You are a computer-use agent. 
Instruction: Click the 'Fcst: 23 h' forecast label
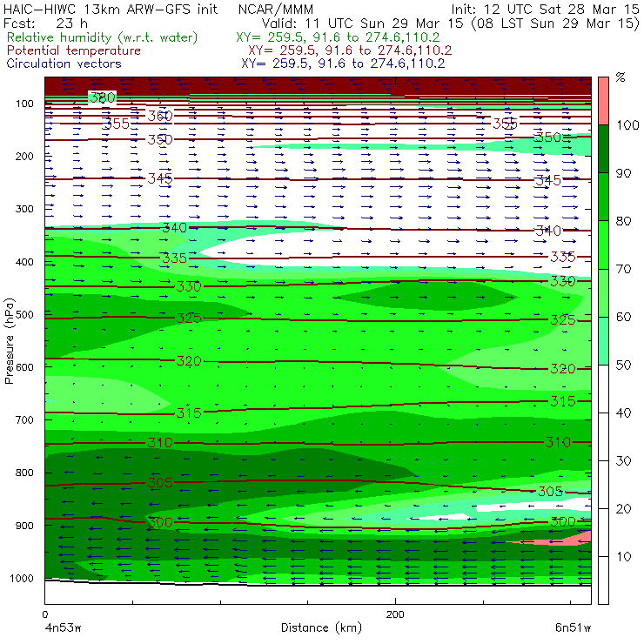[45, 23]
